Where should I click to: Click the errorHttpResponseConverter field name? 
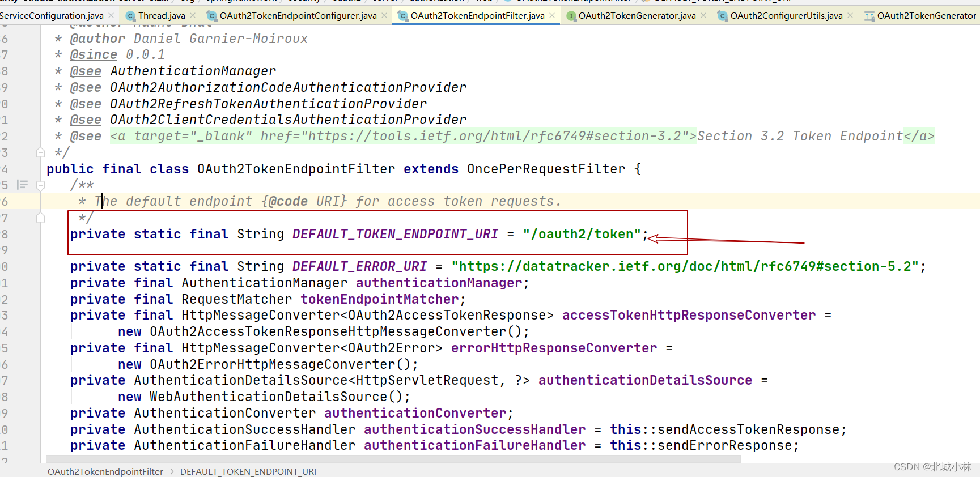pyautogui.click(x=554, y=348)
